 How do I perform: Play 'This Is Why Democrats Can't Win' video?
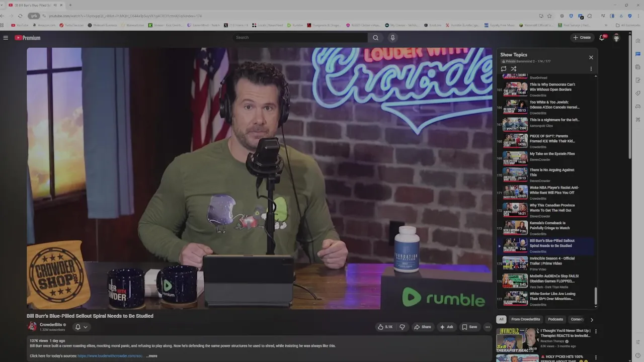546,89
